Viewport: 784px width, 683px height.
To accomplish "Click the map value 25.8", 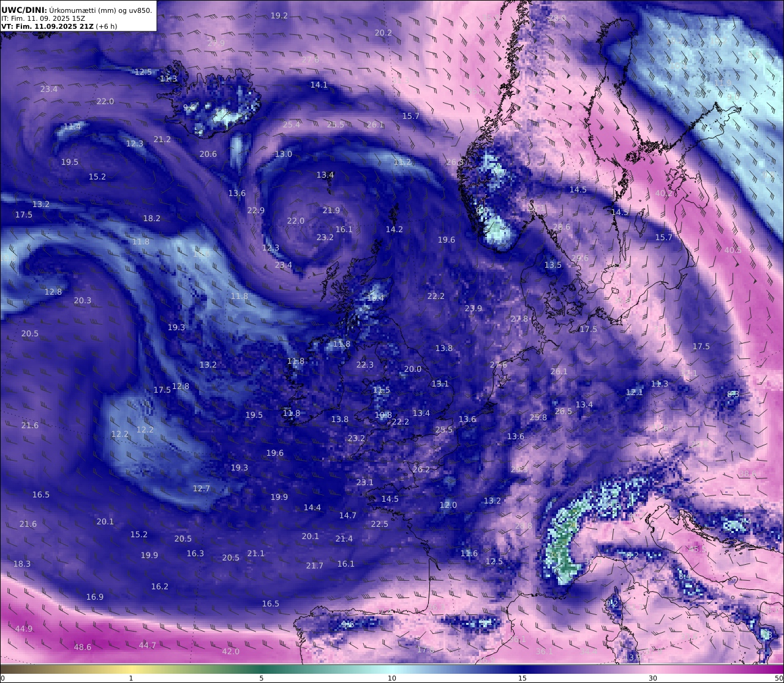I will 538,417.
